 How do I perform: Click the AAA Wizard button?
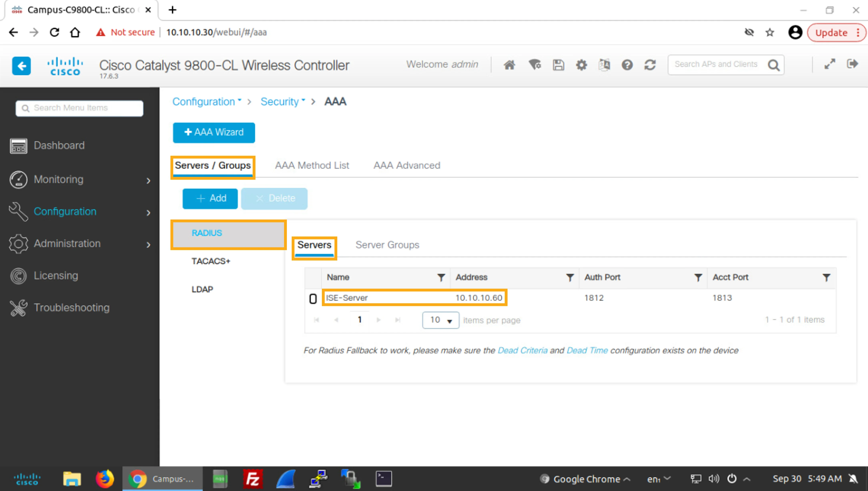coord(214,133)
